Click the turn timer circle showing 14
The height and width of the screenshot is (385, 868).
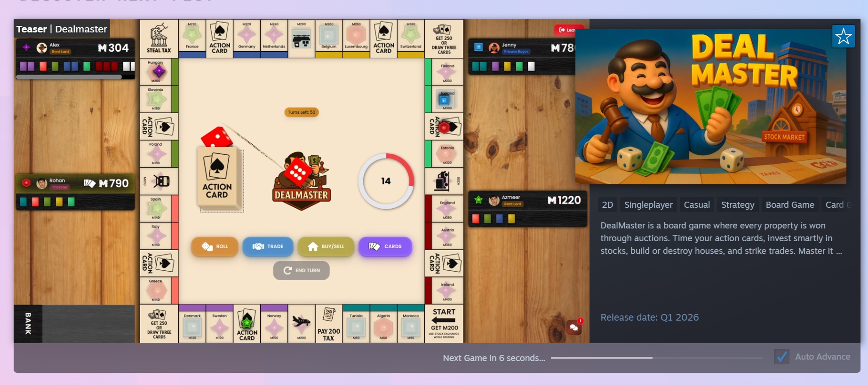pyautogui.click(x=386, y=181)
